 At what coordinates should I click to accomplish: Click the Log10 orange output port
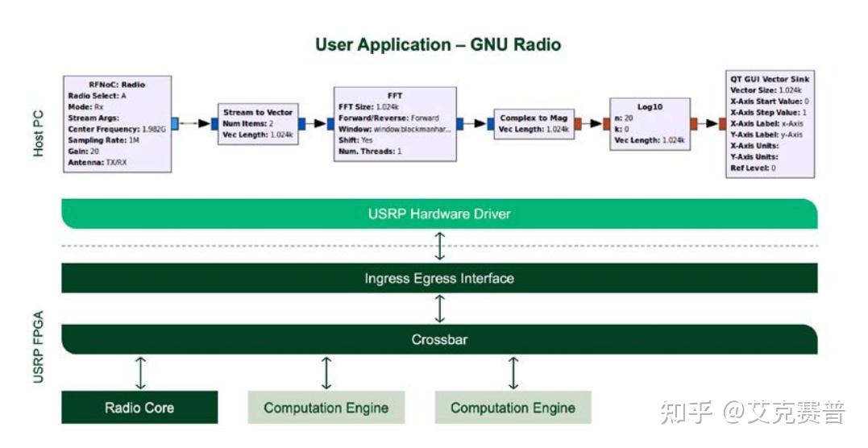(x=694, y=123)
